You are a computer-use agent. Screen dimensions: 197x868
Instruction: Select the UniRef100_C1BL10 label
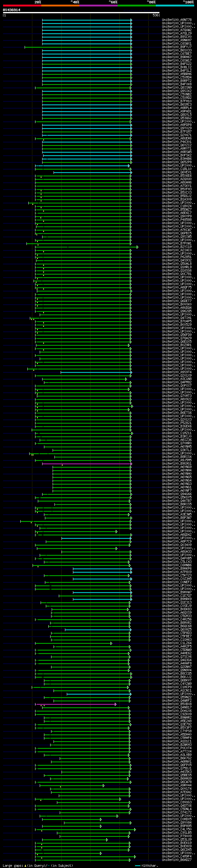(177, 169)
